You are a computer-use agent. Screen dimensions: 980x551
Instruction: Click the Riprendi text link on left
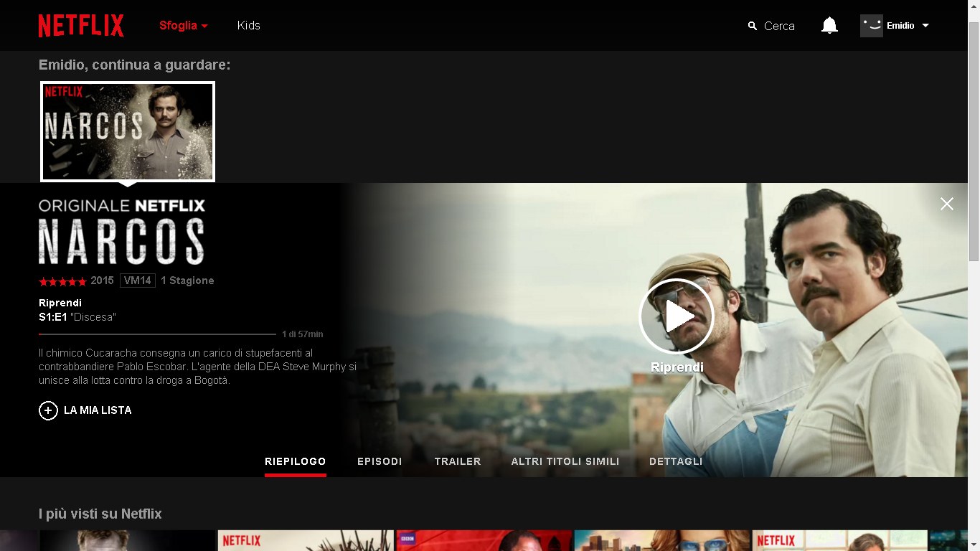[60, 303]
